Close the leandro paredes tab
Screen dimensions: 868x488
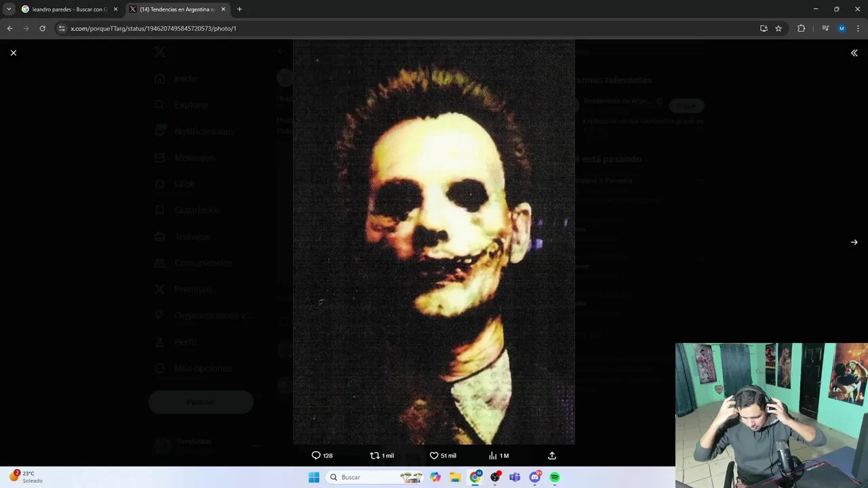click(115, 9)
